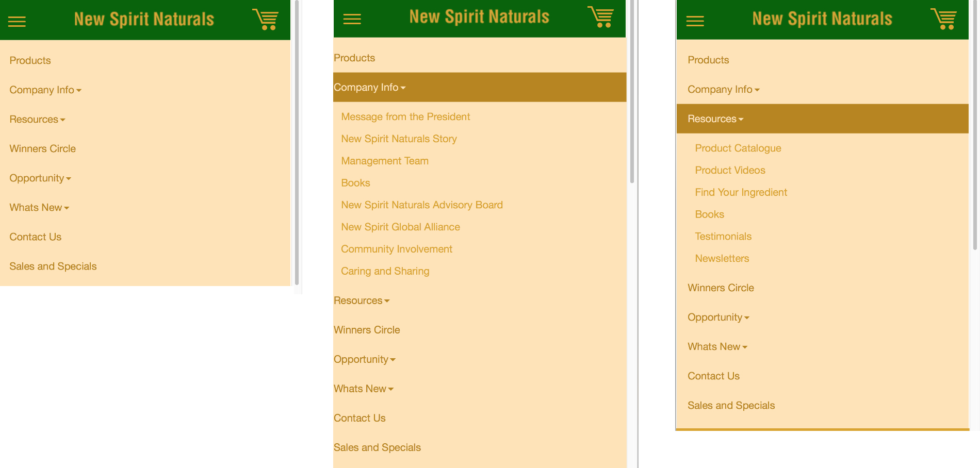
Task: Expand Company Info in right panel
Action: point(724,89)
